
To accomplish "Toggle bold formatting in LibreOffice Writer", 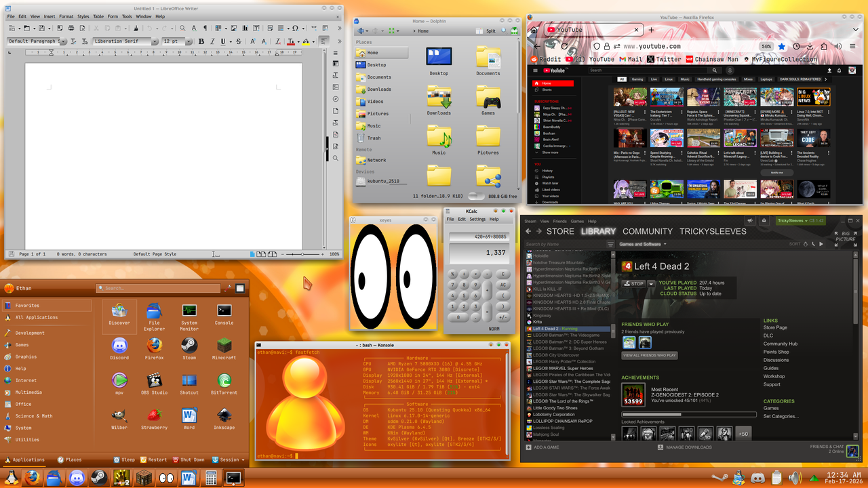I will (201, 41).
